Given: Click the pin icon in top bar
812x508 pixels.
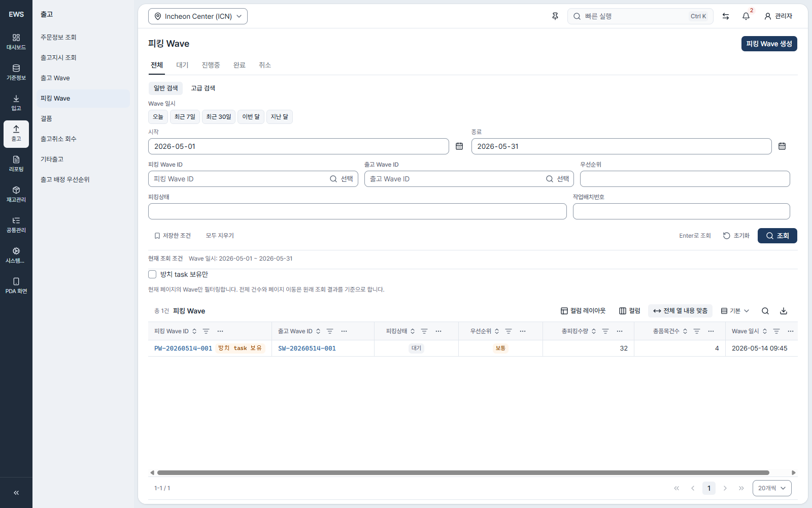Looking at the screenshot, I should (555, 16).
